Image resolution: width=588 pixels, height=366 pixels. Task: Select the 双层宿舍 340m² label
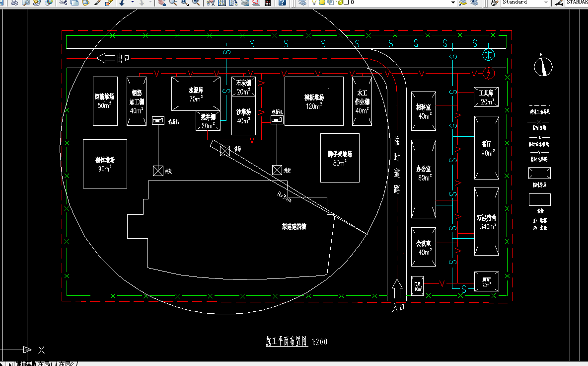pyautogui.click(x=486, y=222)
